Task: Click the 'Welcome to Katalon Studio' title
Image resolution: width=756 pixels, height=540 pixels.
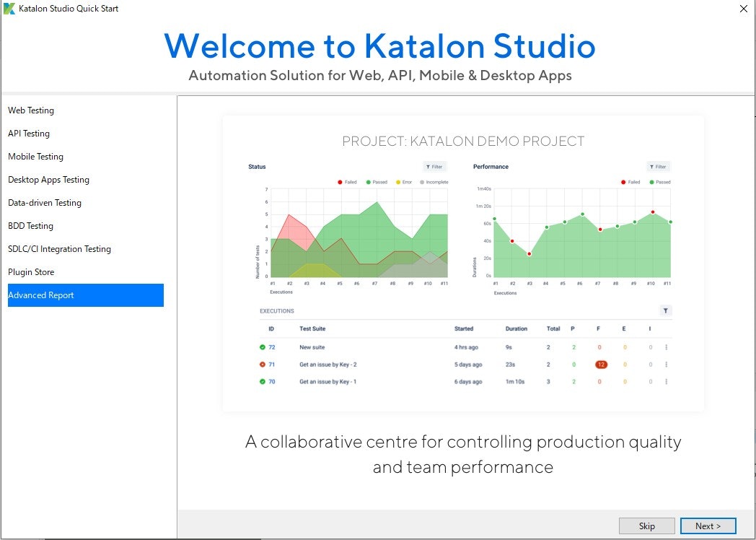Action: 380,46
